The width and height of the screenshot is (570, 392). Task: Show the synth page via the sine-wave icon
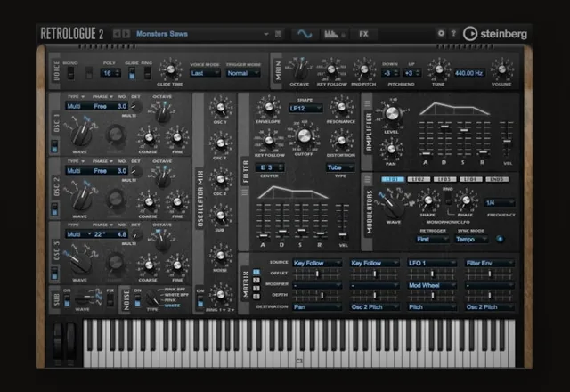pos(305,34)
